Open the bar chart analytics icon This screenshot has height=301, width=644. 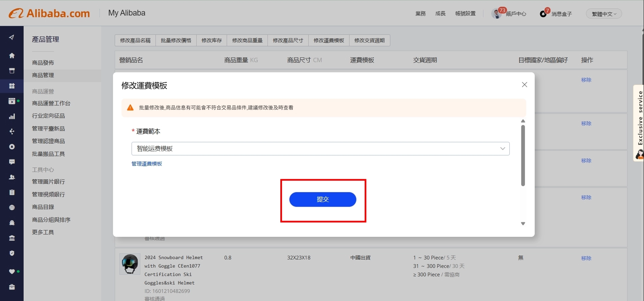coord(12,116)
